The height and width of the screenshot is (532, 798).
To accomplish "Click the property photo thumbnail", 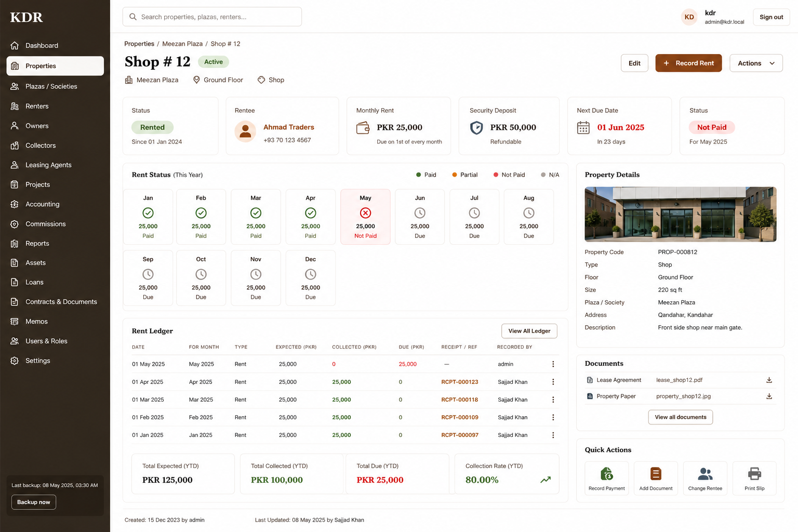I will (x=681, y=214).
